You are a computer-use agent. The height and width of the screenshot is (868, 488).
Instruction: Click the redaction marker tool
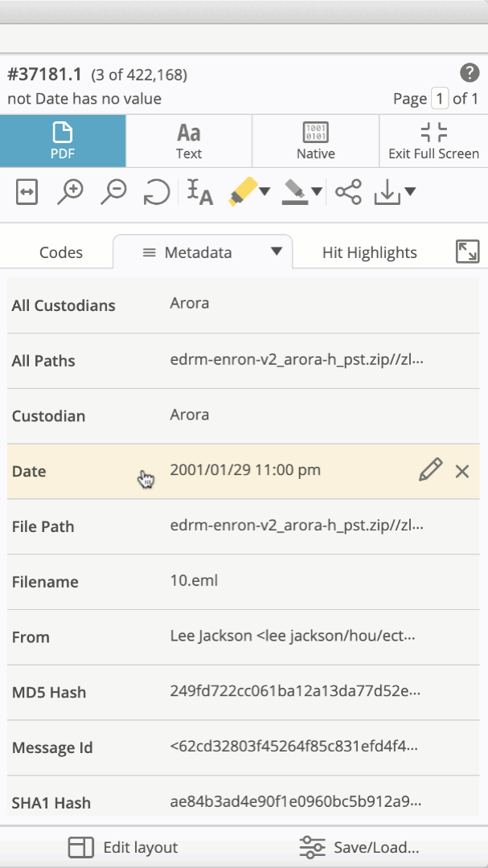click(x=295, y=192)
